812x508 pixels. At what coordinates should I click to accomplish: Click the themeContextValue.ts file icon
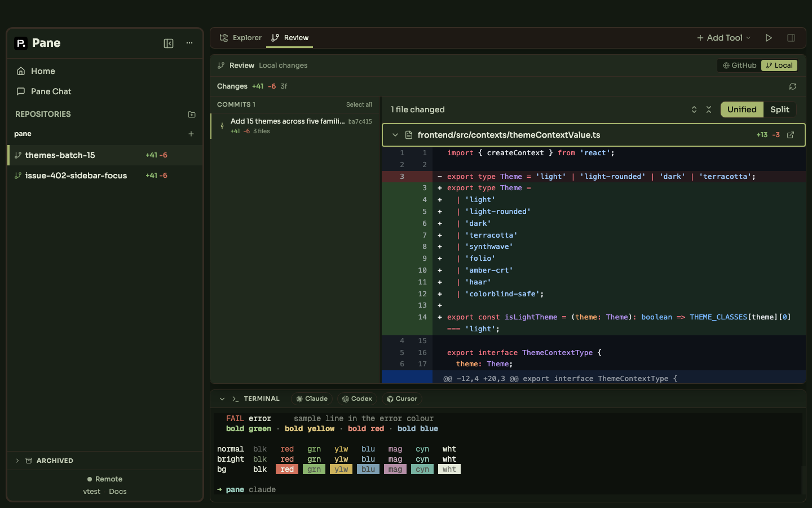point(409,135)
